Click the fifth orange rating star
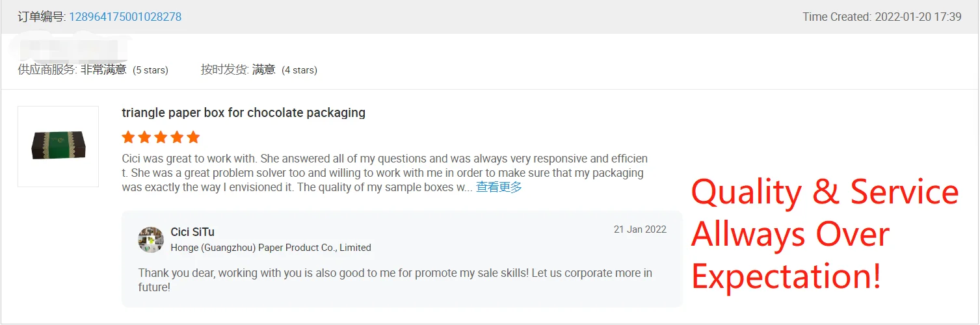The width and height of the screenshot is (980, 325). coord(193,137)
